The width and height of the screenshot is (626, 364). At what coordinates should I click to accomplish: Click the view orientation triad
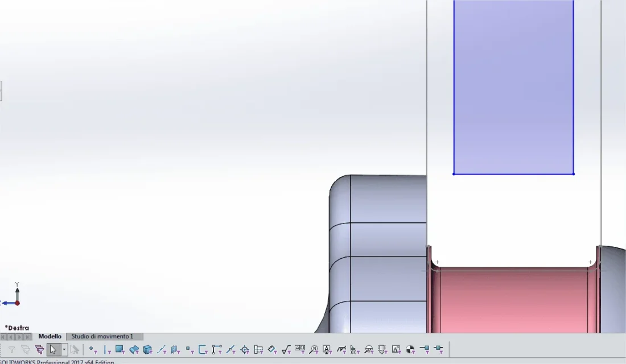12,295
